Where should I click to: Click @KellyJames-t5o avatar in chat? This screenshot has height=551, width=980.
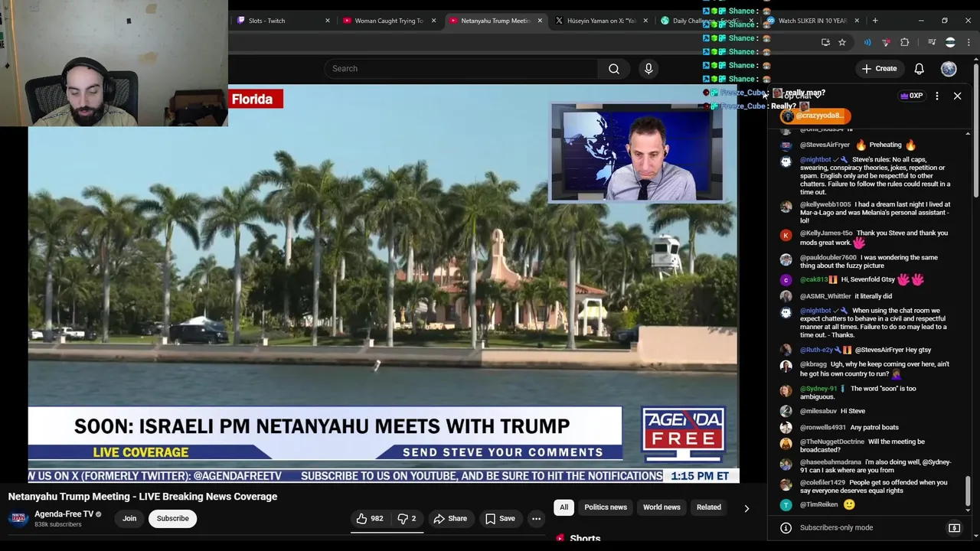[x=786, y=236]
